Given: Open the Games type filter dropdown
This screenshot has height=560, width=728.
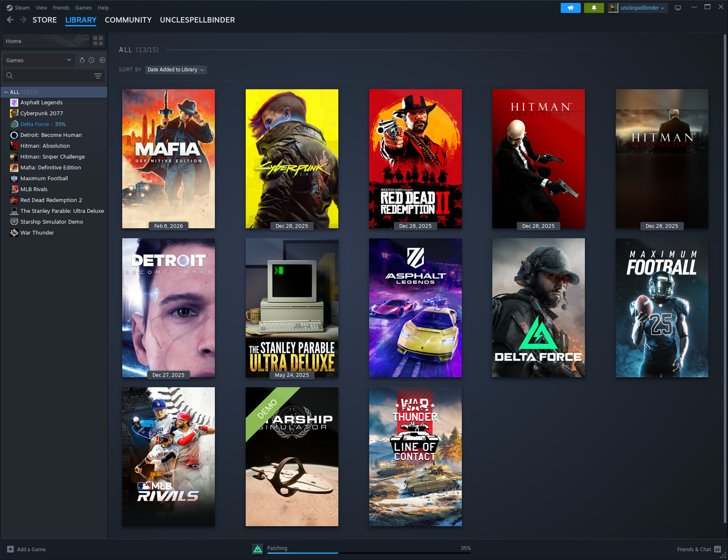Looking at the screenshot, I should coord(38,60).
